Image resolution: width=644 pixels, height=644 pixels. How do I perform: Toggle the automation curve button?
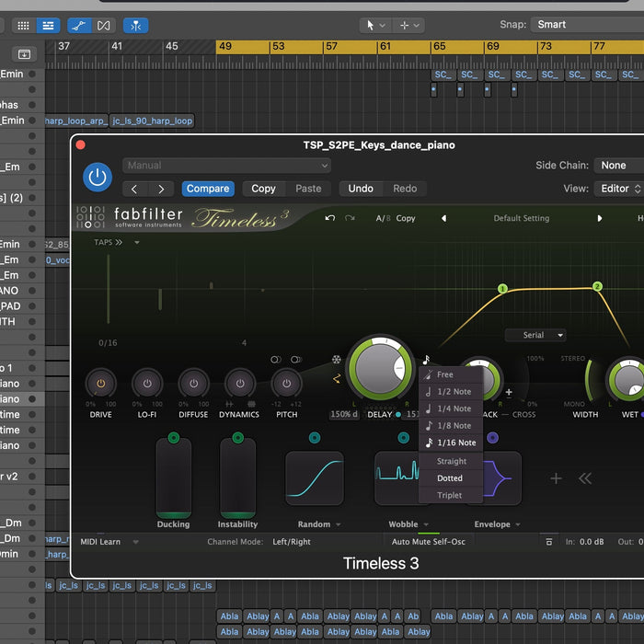tap(79, 26)
